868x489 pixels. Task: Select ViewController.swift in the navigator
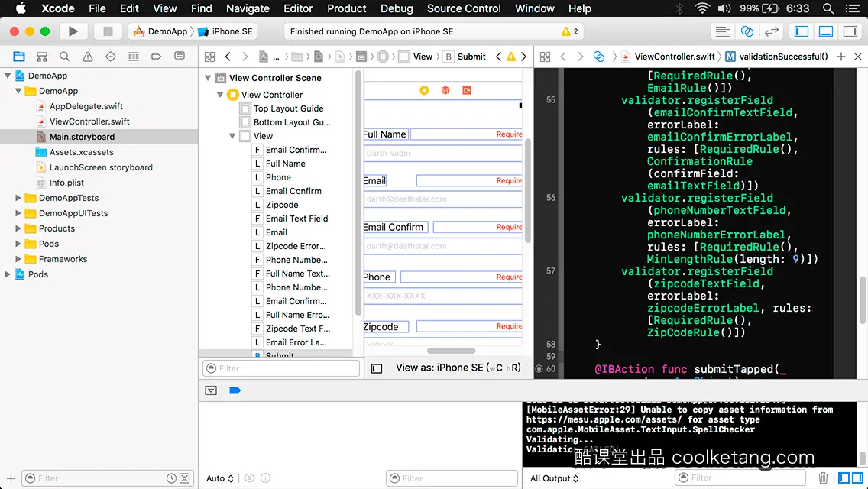[89, 121]
